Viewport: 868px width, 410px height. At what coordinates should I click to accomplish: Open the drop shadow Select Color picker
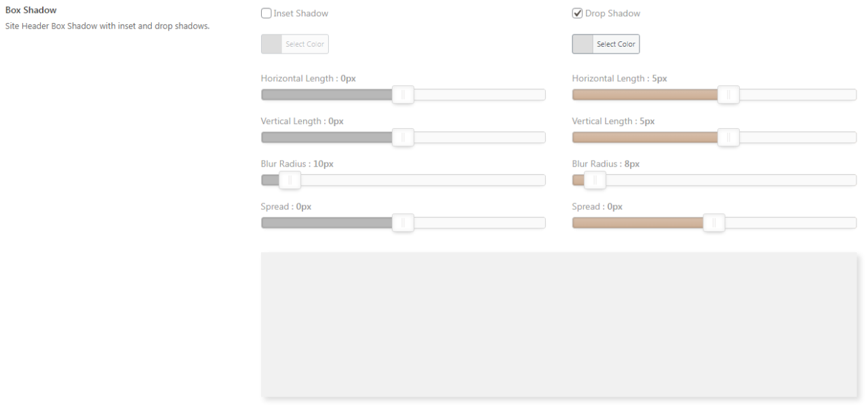tap(615, 43)
